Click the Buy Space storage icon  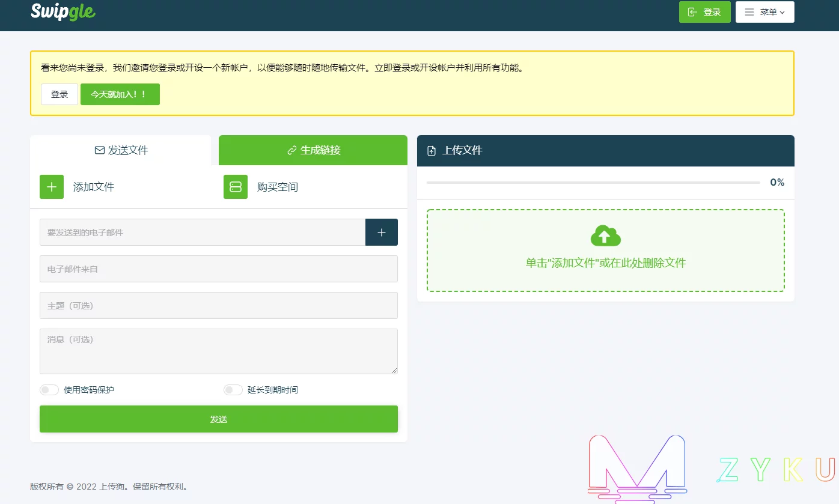[236, 187]
